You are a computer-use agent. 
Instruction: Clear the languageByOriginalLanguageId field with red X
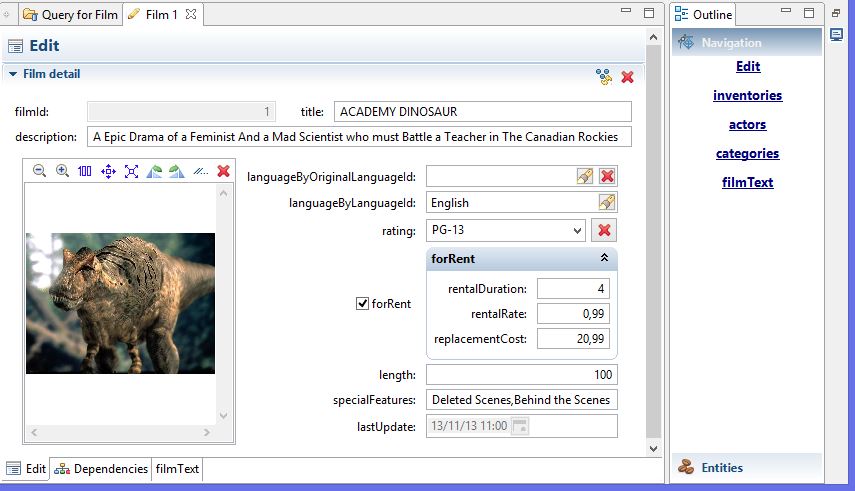click(x=607, y=176)
